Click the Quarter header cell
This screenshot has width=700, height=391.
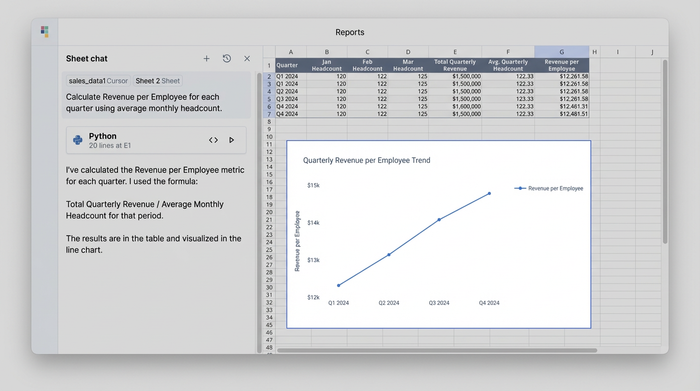(291, 65)
